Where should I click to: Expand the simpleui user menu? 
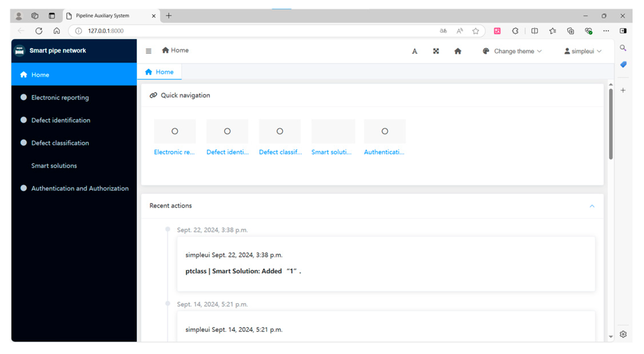click(583, 51)
